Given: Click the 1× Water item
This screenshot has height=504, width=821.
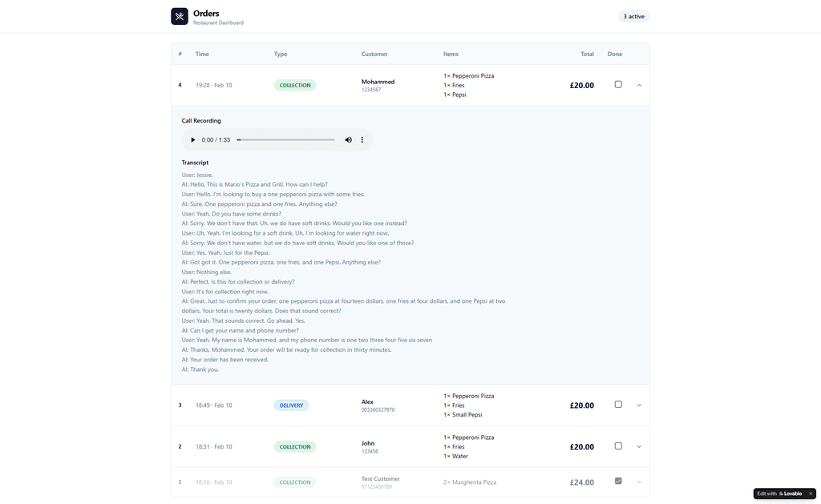Looking at the screenshot, I should (455, 457).
